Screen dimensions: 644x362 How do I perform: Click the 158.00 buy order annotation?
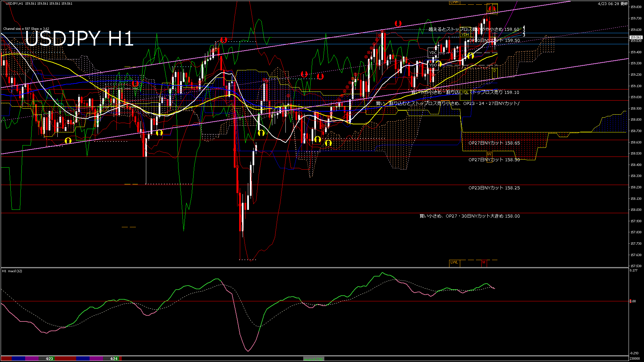(x=470, y=216)
